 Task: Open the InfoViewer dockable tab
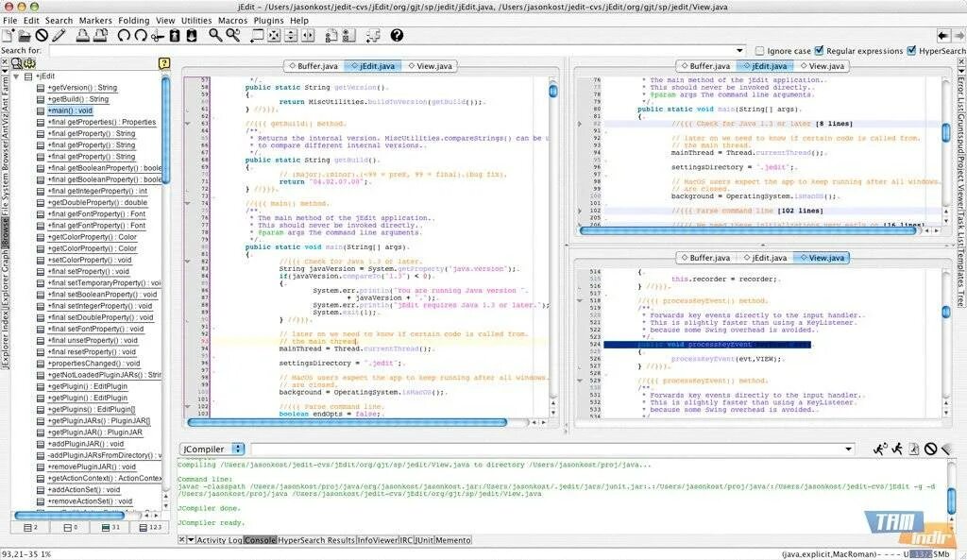pos(378,540)
